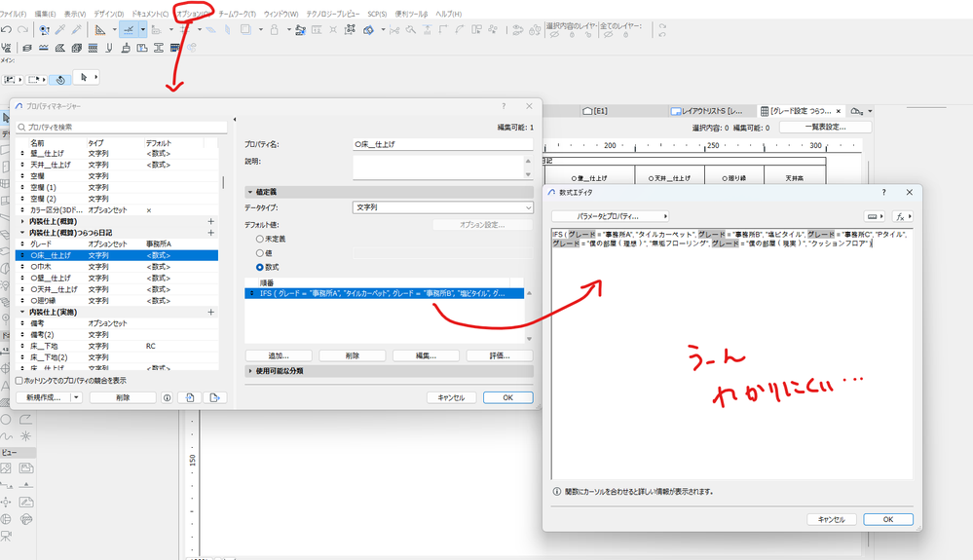Viewport: 973px width, 560px height.
Task: Click the import properties icon
Action: point(190,397)
